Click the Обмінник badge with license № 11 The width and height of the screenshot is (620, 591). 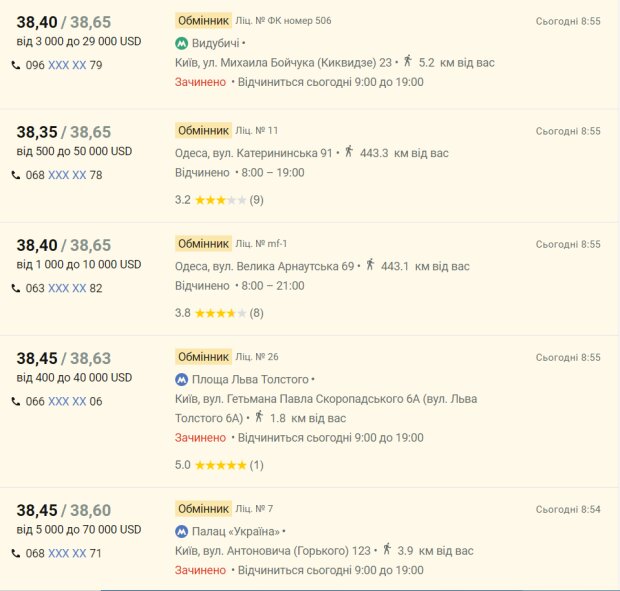coord(203,131)
